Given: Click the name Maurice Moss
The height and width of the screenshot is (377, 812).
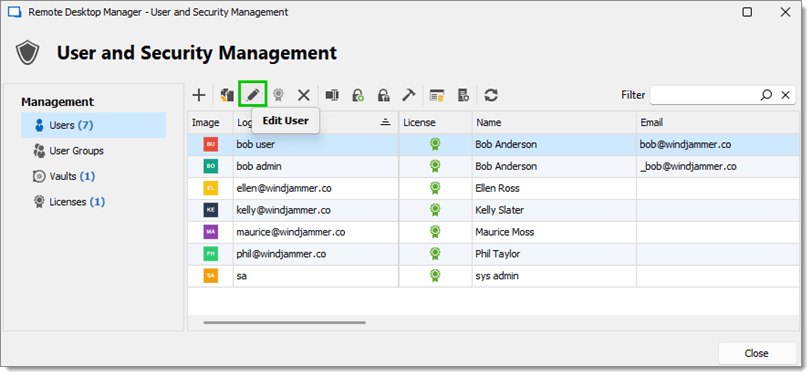Looking at the screenshot, I should (x=504, y=232).
